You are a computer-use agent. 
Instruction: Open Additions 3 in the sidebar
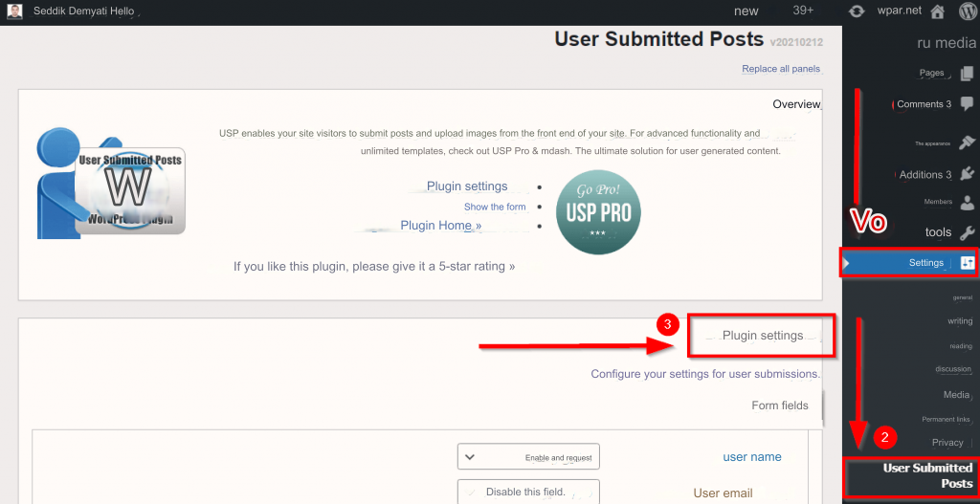click(x=925, y=175)
